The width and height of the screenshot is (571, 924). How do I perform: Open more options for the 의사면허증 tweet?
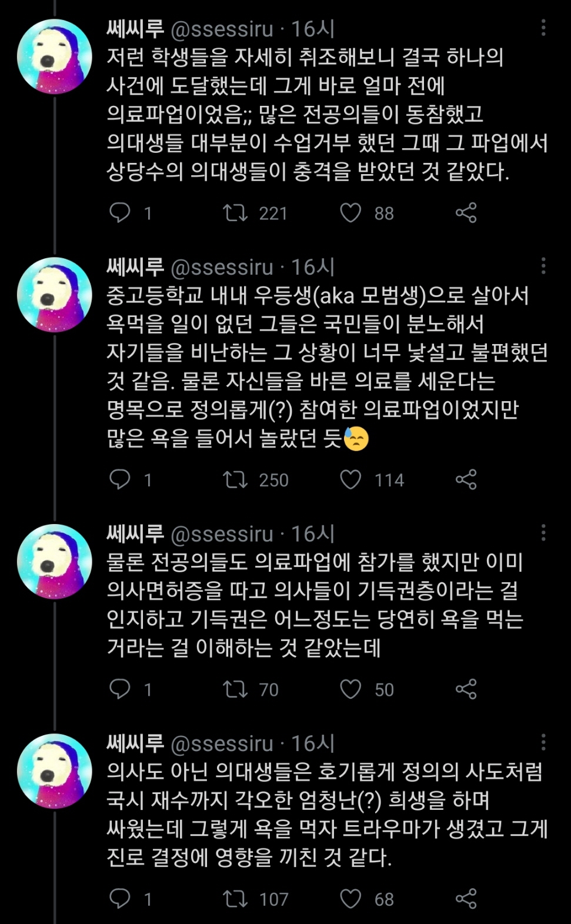coord(543,533)
